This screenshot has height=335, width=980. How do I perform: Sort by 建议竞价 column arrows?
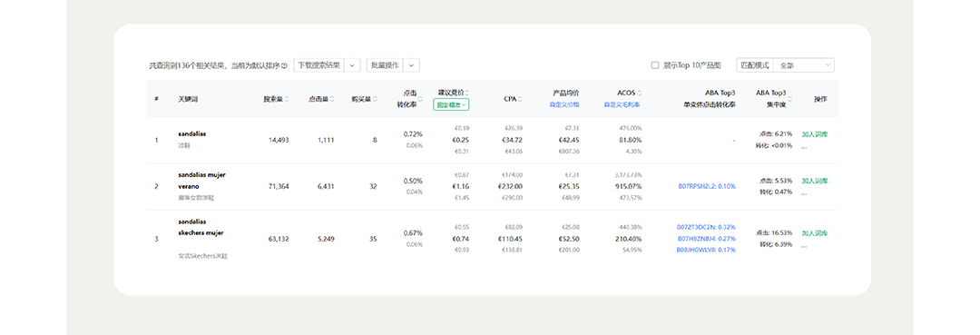467,93
